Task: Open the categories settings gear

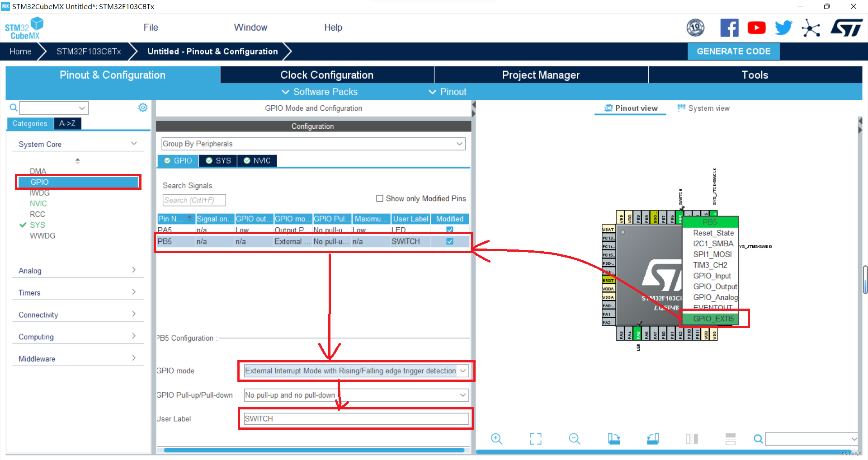Action: 143,108
